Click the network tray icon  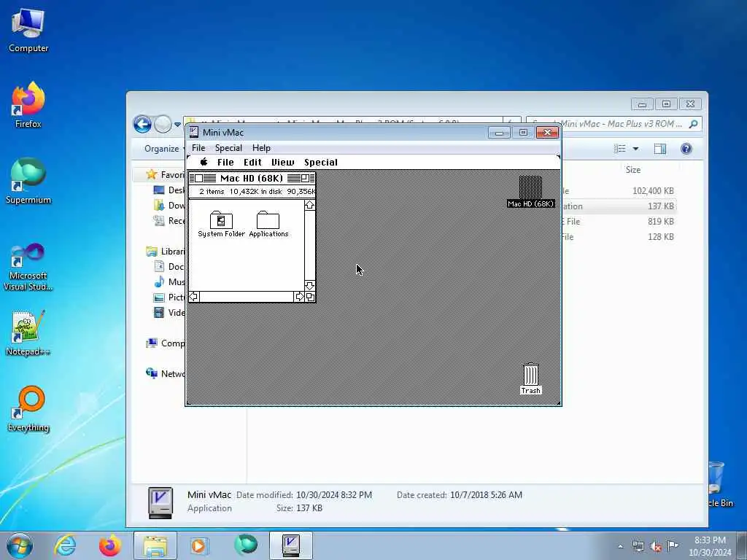(638, 546)
